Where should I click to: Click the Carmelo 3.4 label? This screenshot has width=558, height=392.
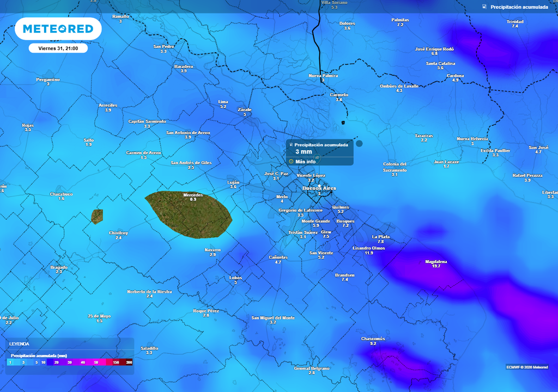[339, 97]
